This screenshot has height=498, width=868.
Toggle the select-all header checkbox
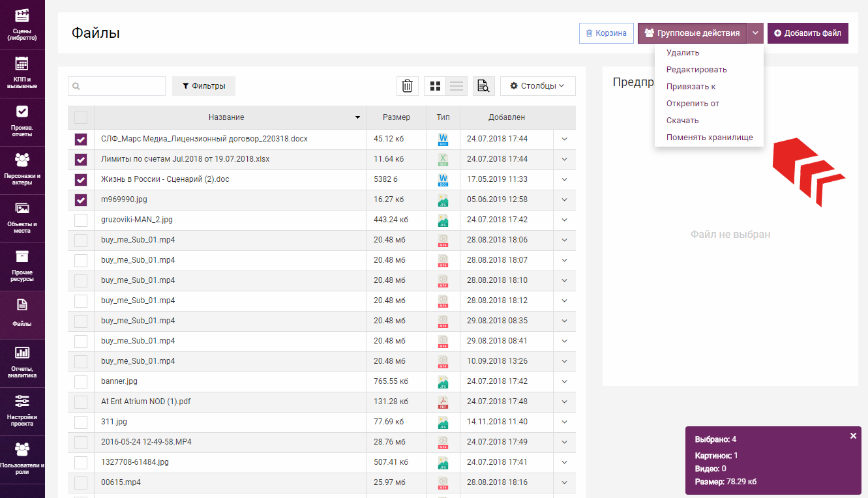tap(81, 117)
